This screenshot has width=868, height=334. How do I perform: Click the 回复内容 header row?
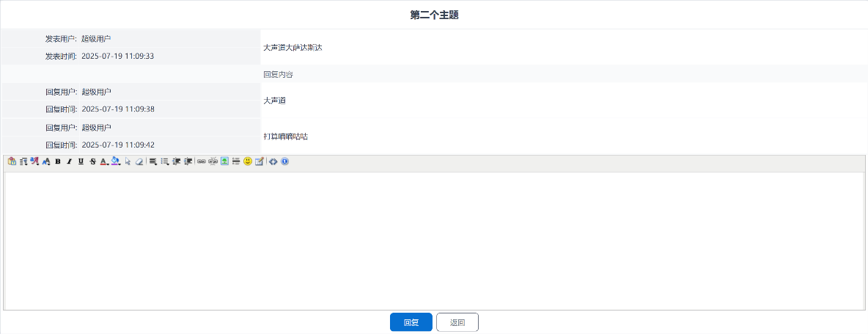tap(434, 74)
